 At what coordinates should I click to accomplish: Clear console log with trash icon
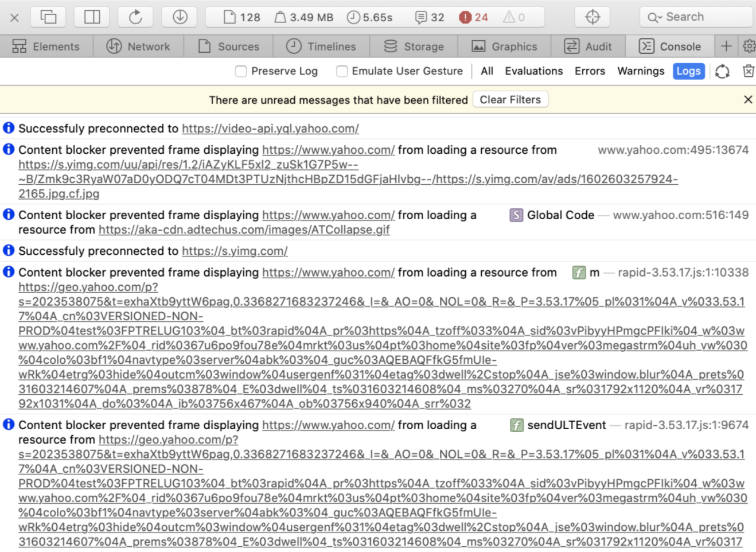tap(748, 71)
